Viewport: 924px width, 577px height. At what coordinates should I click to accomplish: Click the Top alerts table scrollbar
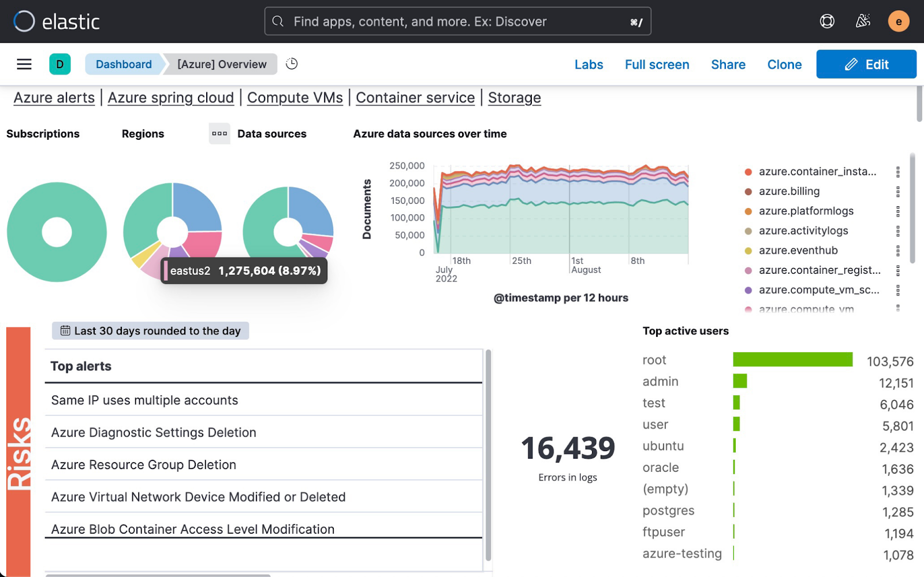point(488,455)
